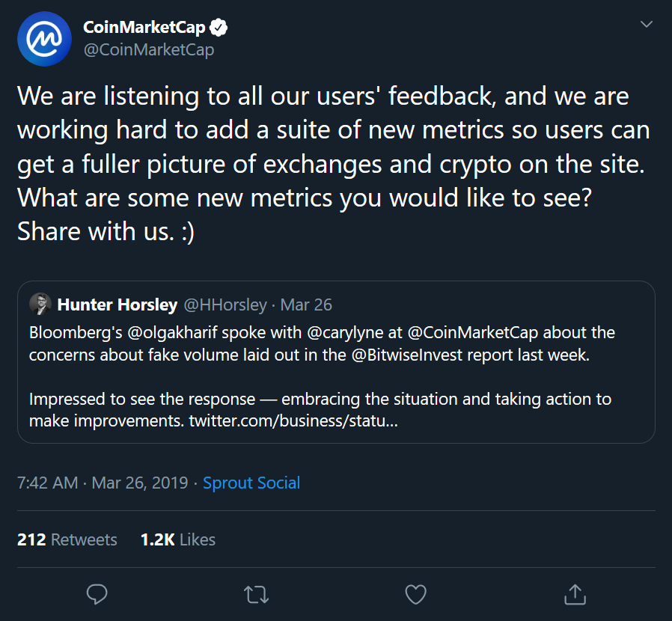
Task: Open Hunter Horsley's small avatar
Action: click(x=40, y=305)
